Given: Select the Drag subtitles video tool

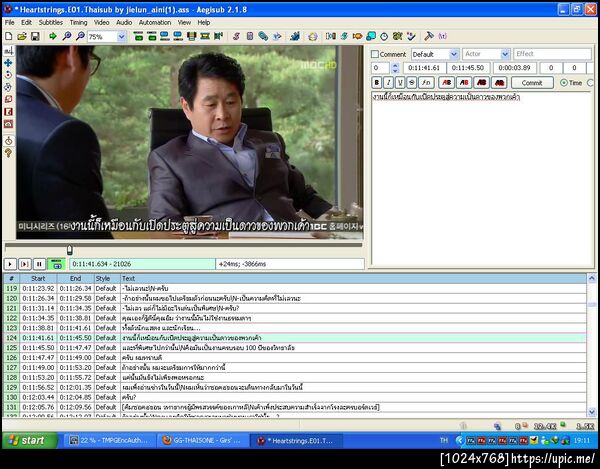Looking at the screenshot, I should 8,63.
